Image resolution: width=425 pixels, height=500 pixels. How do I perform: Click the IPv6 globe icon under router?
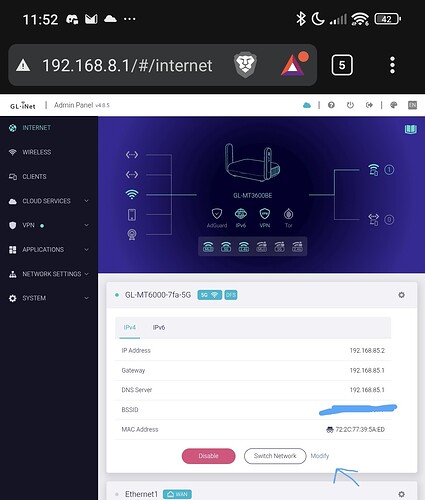click(x=241, y=214)
